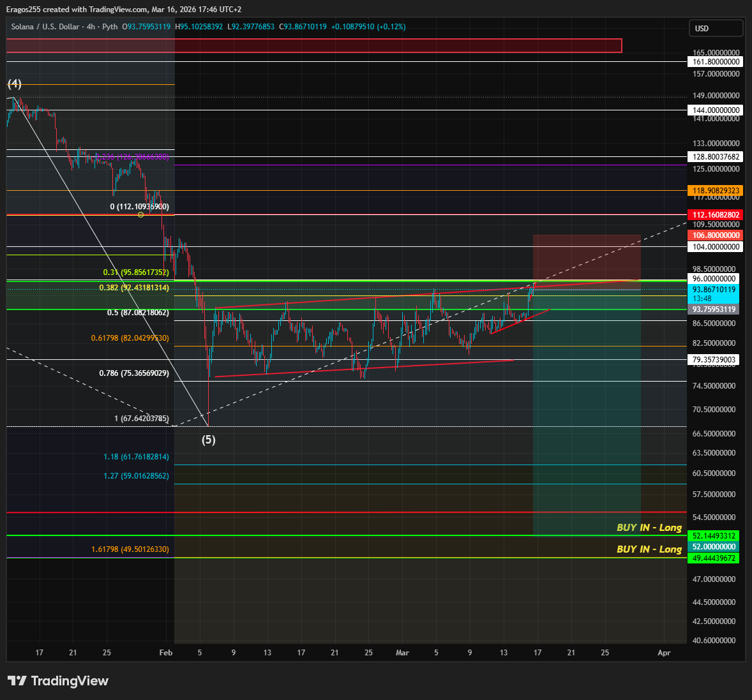
Task: Select Fib label 1.27 (59.01628562)
Action: pyautogui.click(x=136, y=476)
